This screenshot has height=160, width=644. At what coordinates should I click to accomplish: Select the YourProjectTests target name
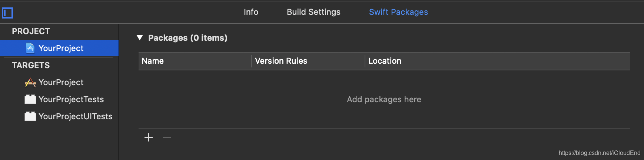click(71, 99)
